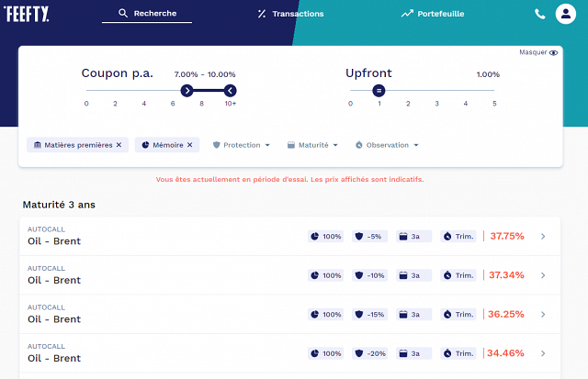Expand the Protection filter dropdown
The height and width of the screenshot is (379, 588).
(242, 145)
